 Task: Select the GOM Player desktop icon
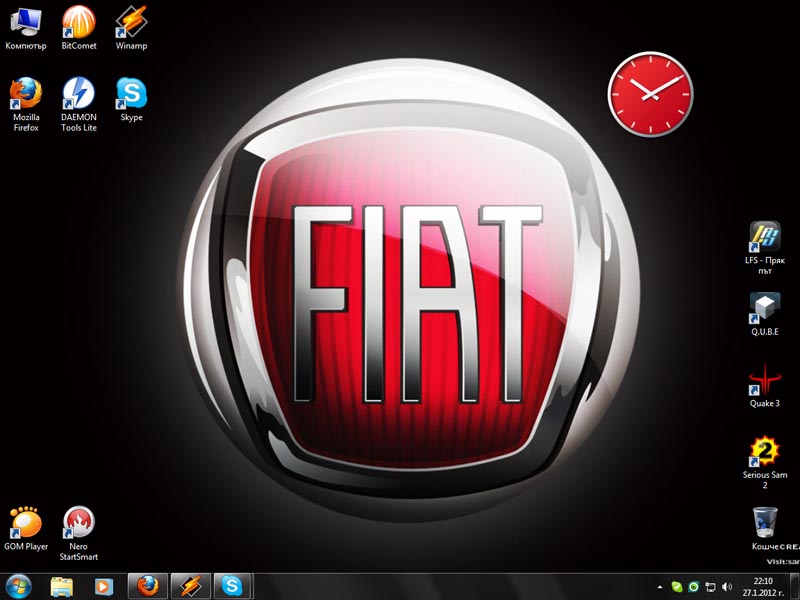pos(25,523)
